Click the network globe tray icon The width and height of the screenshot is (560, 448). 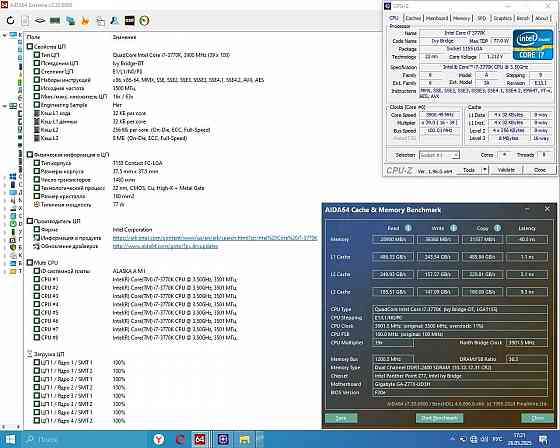pos(474,439)
